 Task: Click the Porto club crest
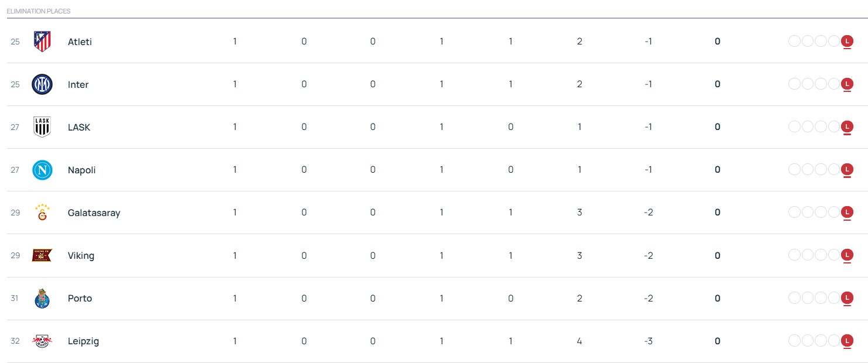[x=42, y=298]
